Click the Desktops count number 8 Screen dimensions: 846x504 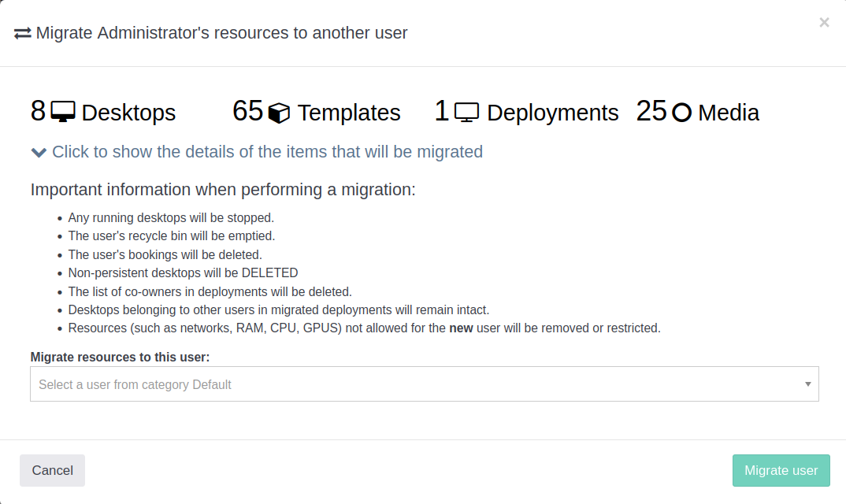tap(38, 111)
